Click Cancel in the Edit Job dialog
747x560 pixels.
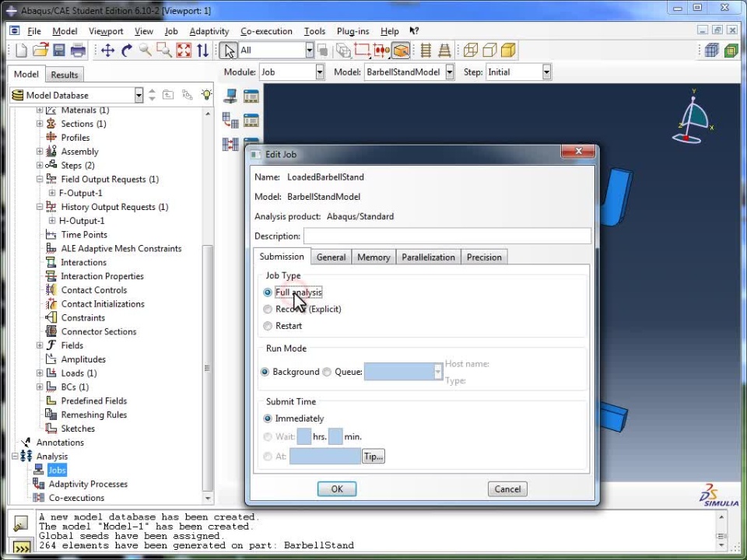pyautogui.click(x=507, y=489)
